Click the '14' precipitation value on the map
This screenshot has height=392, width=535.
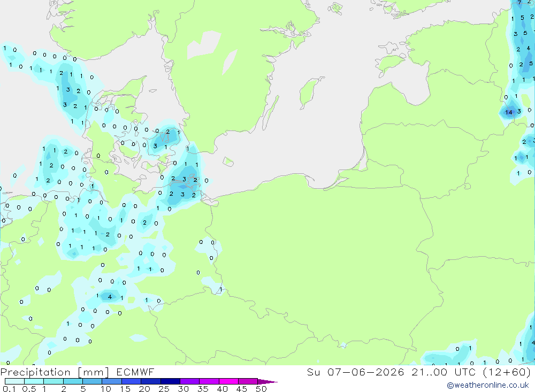click(x=509, y=112)
